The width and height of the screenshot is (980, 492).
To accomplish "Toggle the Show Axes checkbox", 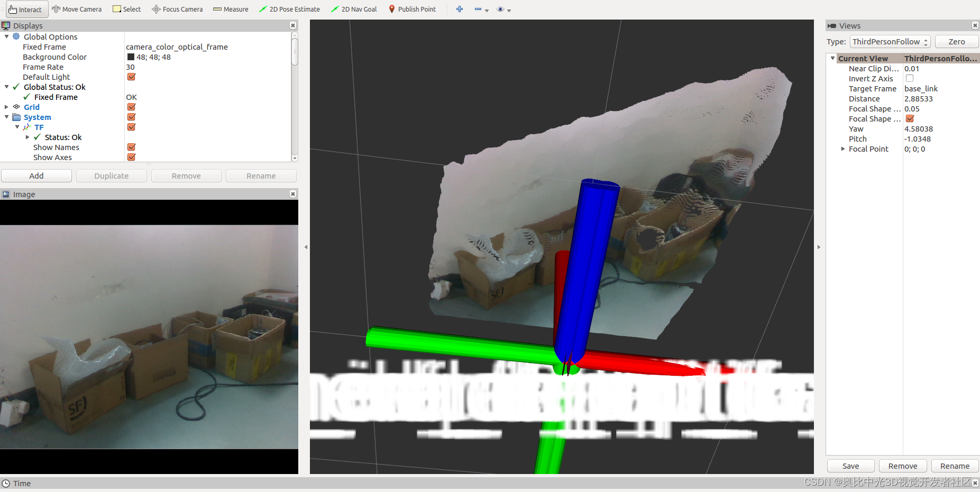I will point(131,157).
